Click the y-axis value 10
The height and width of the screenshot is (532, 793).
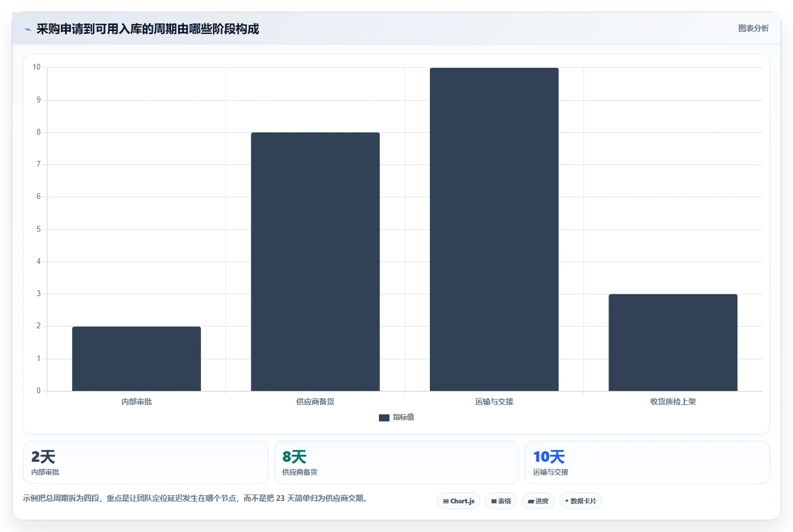[37, 67]
